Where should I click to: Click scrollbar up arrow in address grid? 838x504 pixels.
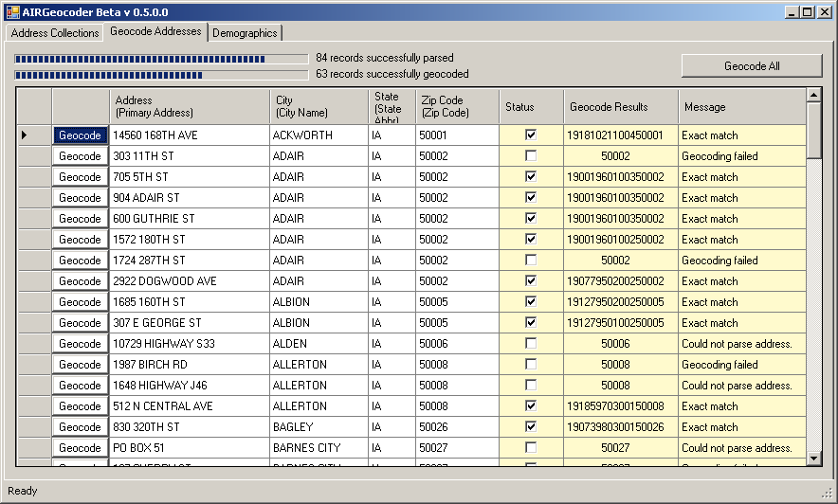813,95
